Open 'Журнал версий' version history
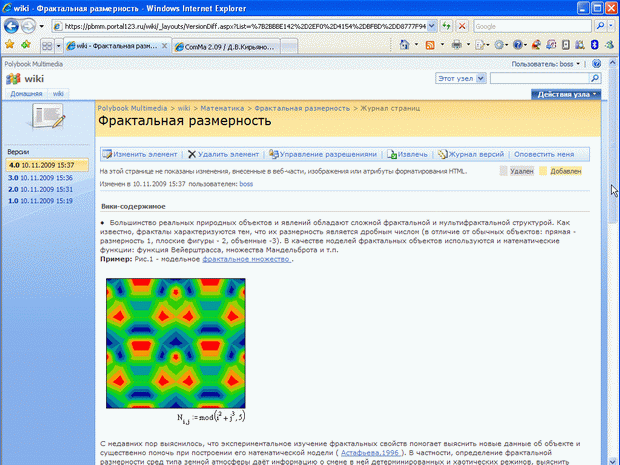The image size is (620, 465). click(472, 155)
